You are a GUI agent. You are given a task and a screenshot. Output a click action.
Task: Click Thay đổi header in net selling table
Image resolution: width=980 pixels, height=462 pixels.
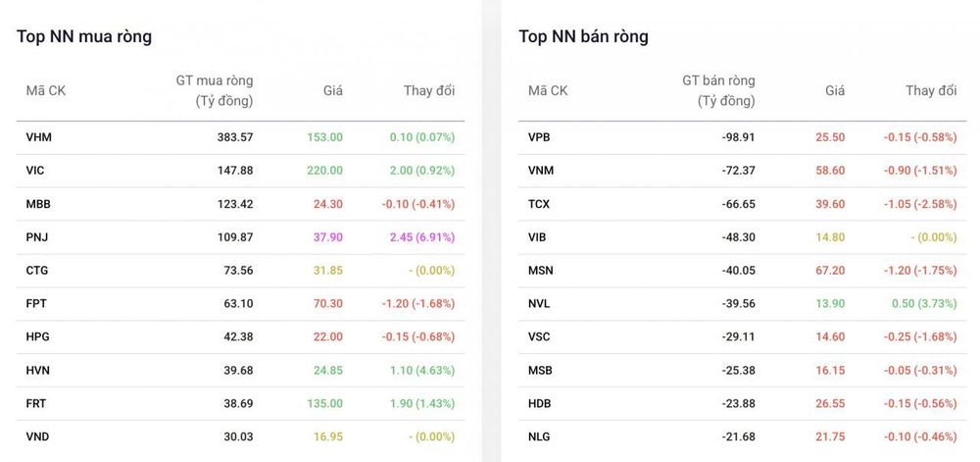931,90
